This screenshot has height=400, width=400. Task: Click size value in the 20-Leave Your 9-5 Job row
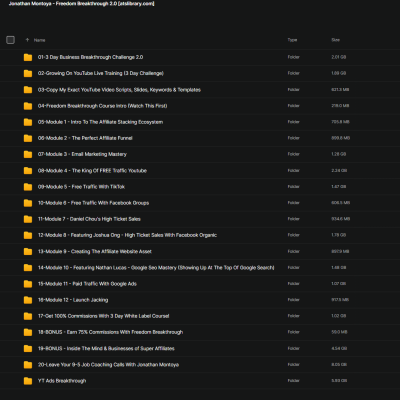(x=339, y=365)
